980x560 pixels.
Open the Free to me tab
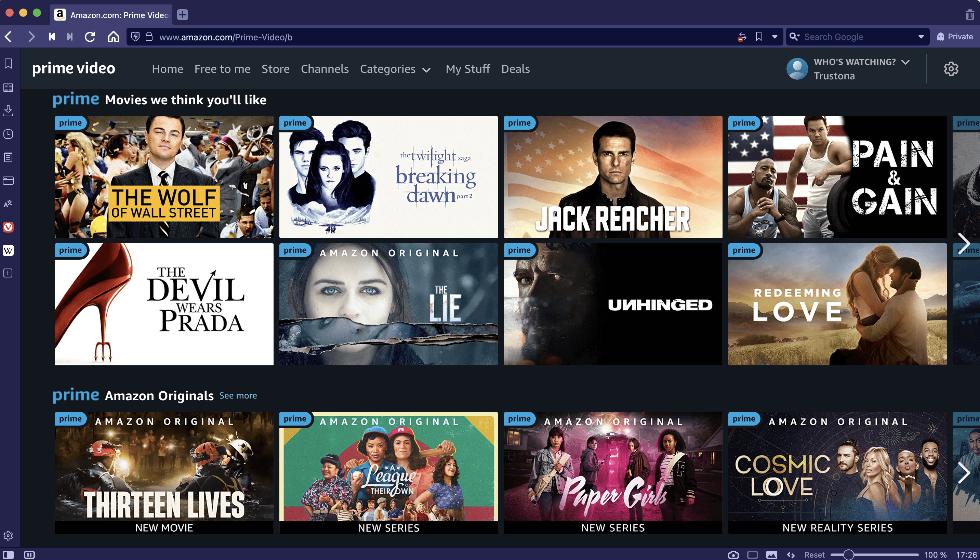[x=222, y=69]
